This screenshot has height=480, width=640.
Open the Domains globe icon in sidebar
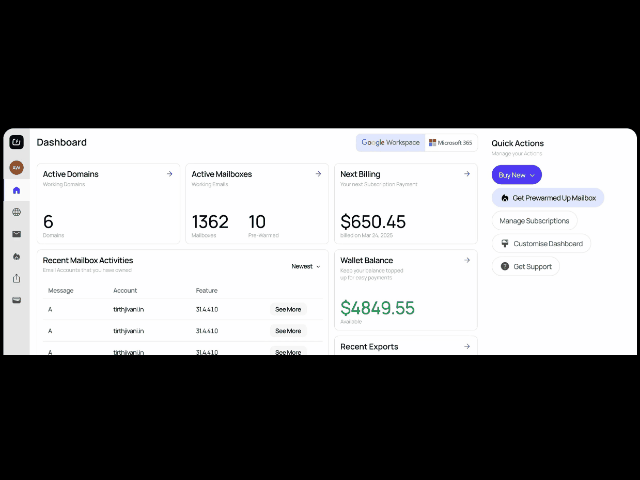16,212
